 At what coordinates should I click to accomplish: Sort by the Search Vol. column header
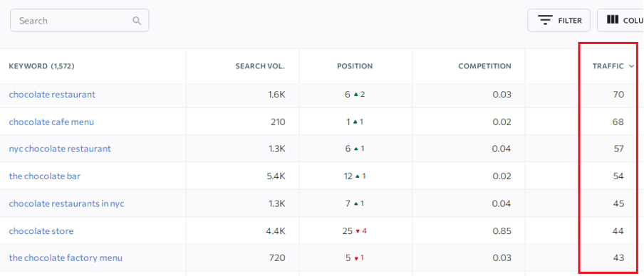click(260, 66)
